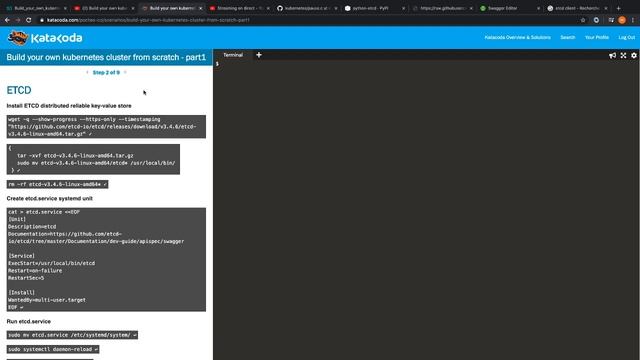Click Log Out in the header

point(627,37)
